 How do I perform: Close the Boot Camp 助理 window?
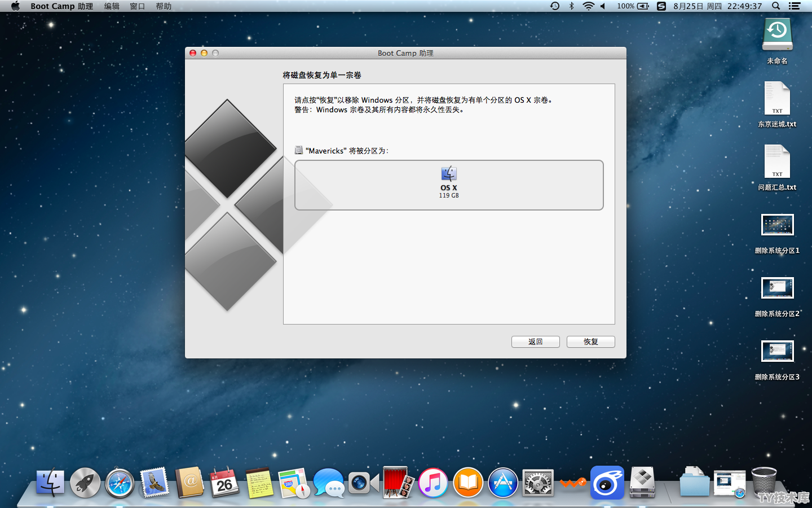193,53
